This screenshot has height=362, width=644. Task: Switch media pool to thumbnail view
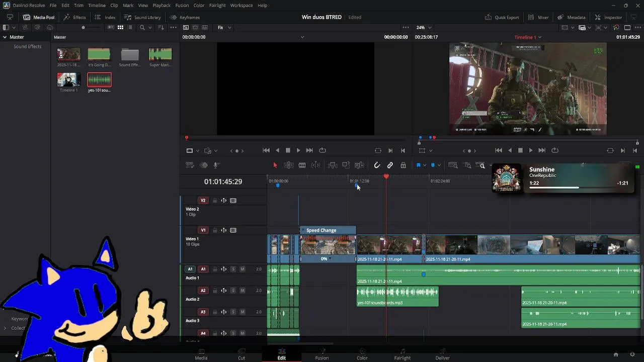pos(121,28)
